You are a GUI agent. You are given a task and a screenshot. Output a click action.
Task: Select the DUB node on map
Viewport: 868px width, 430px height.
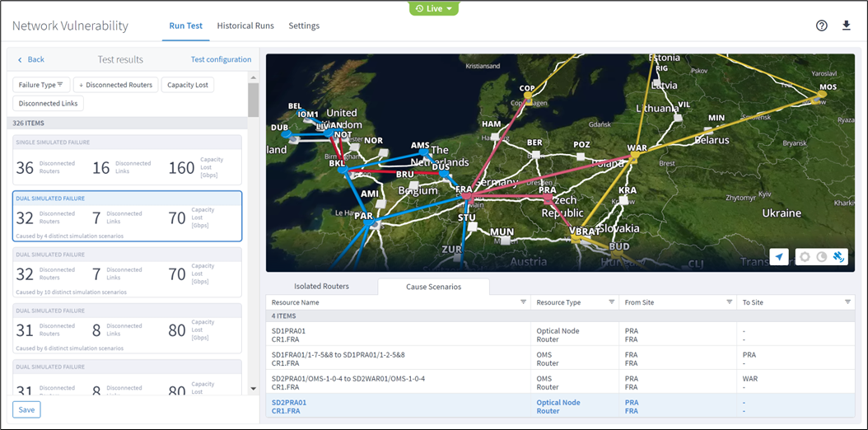(286, 134)
